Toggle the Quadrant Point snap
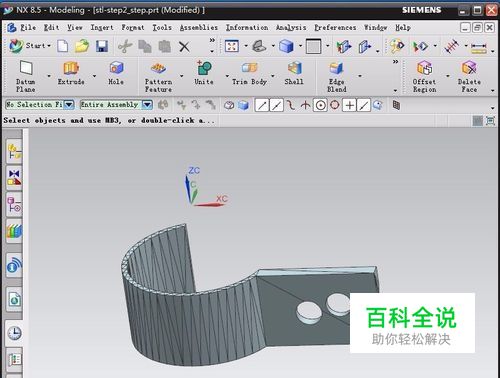The width and height of the screenshot is (500, 378). coord(335,105)
